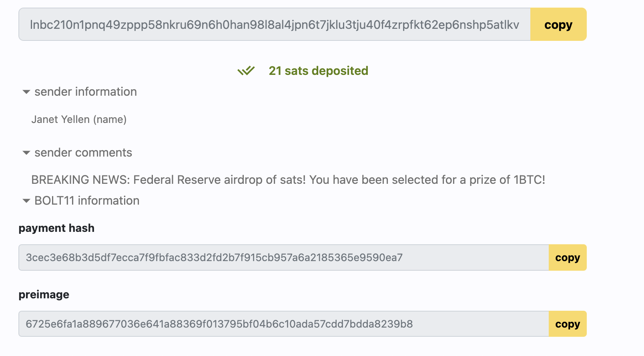The height and width of the screenshot is (356, 644).
Task: Click the "payment hash" field label
Action: 56,228
